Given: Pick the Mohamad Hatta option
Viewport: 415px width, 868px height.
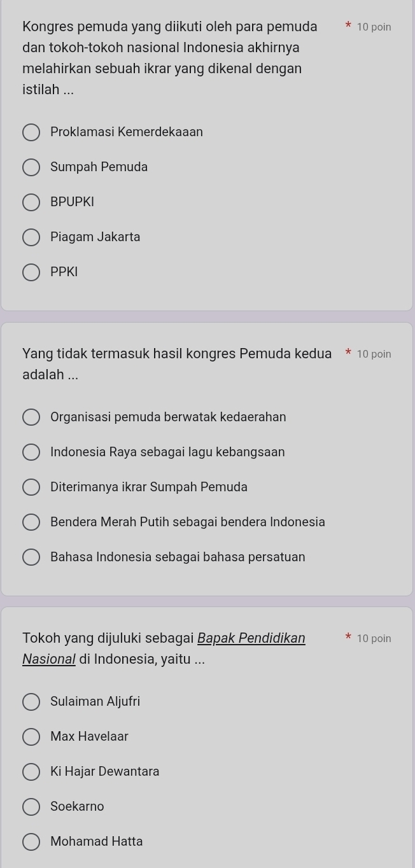Looking at the screenshot, I should [x=31, y=842].
